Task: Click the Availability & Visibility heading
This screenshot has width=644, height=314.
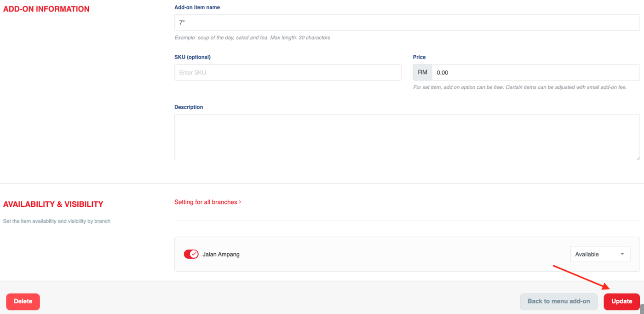Action: 53,204
